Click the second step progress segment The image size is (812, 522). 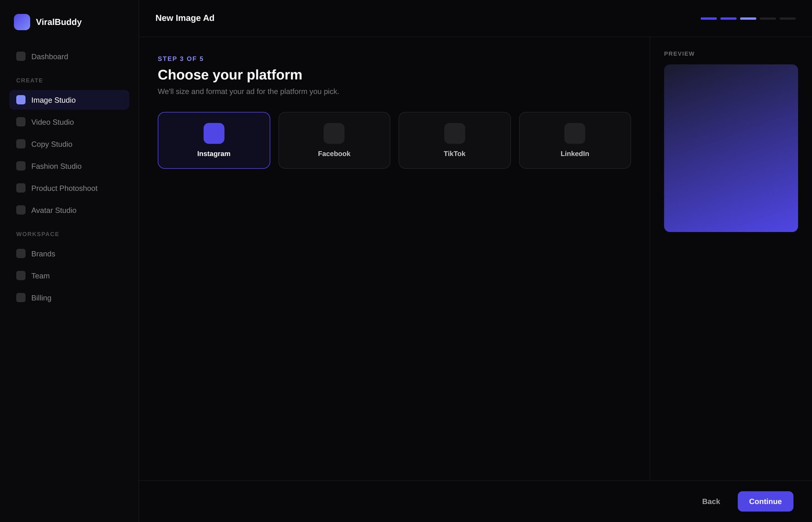click(x=728, y=18)
